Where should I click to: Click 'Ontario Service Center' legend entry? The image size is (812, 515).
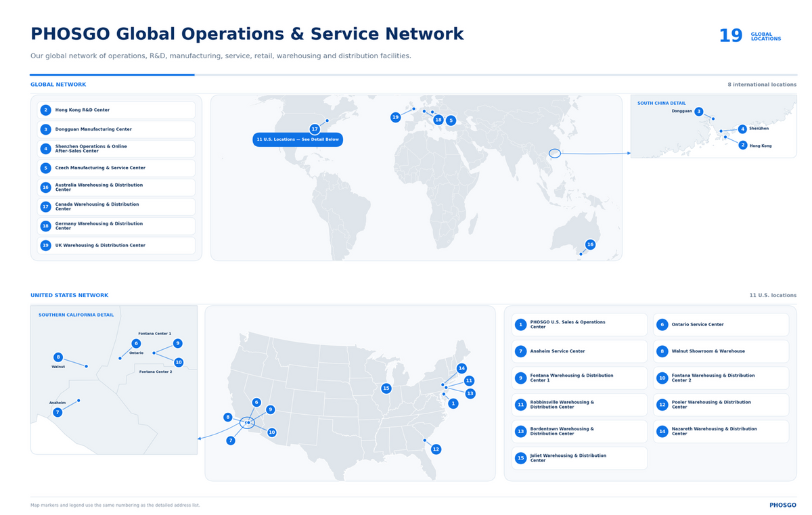point(721,325)
